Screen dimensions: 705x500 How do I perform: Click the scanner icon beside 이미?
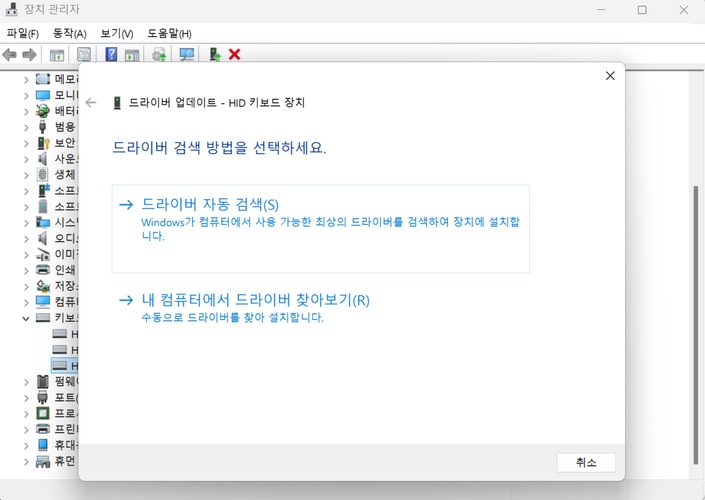(x=43, y=254)
